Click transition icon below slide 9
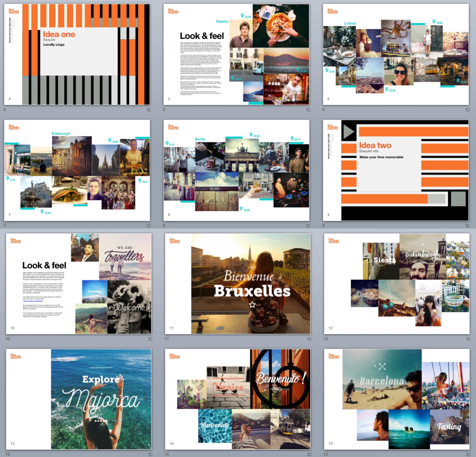Screen dimensions: 476x457 coord(467,226)
